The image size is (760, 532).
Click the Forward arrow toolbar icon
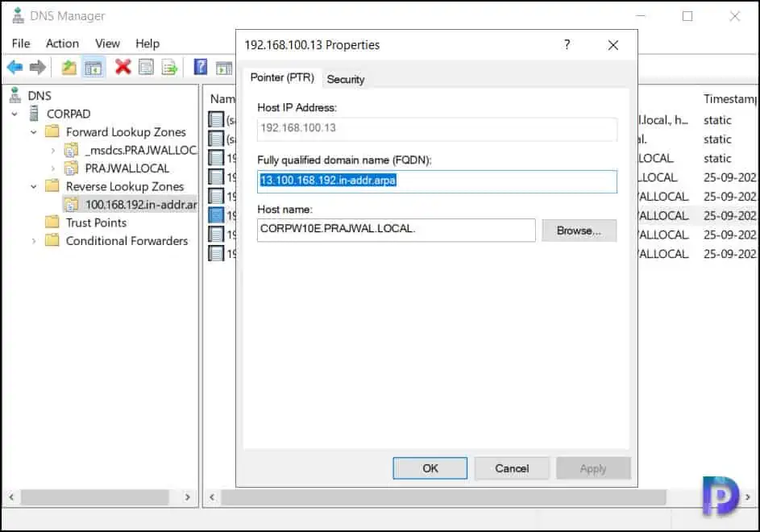tap(38, 67)
